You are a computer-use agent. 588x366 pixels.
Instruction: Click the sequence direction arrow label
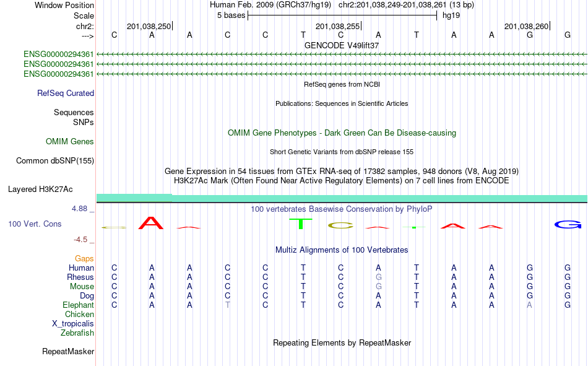tap(87, 36)
